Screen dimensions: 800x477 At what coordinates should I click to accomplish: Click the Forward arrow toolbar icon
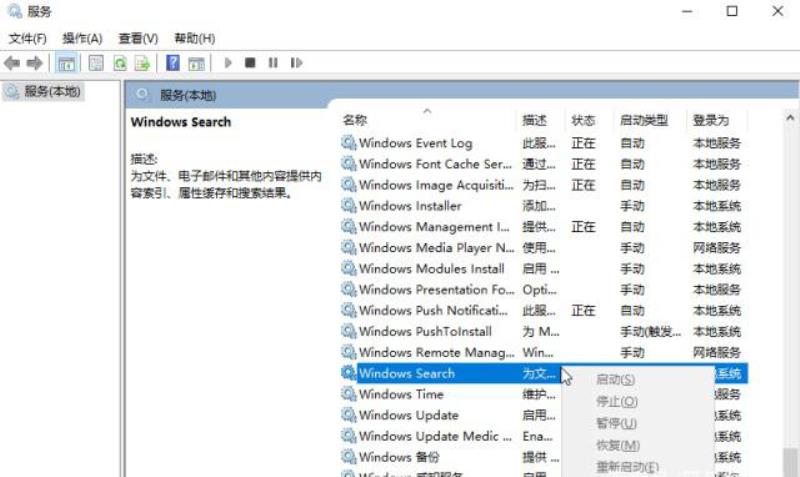point(35,63)
